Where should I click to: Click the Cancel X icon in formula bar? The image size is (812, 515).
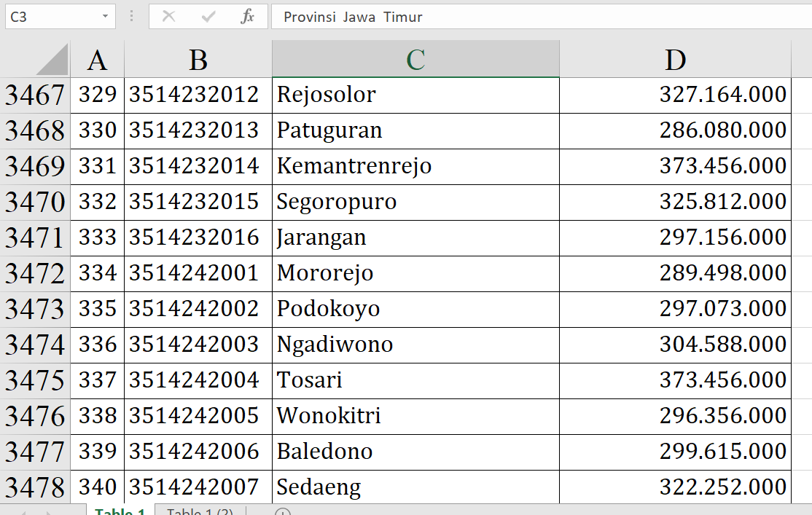(x=168, y=17)
